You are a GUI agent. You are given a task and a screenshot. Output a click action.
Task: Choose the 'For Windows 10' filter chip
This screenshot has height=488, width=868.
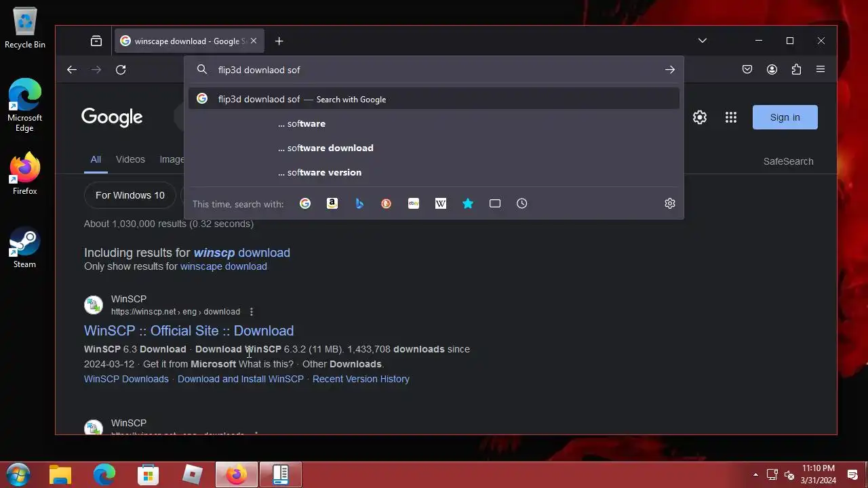click(x=130, y=195)
